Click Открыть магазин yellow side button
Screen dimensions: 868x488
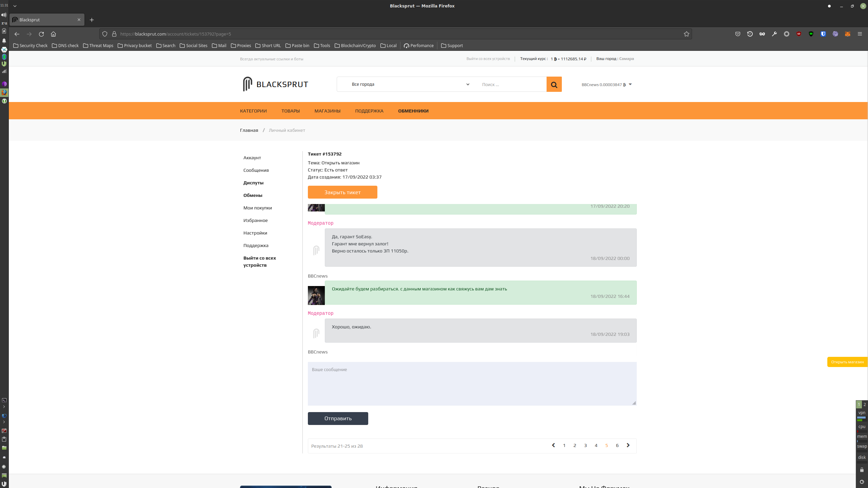(x=847, y=362)
